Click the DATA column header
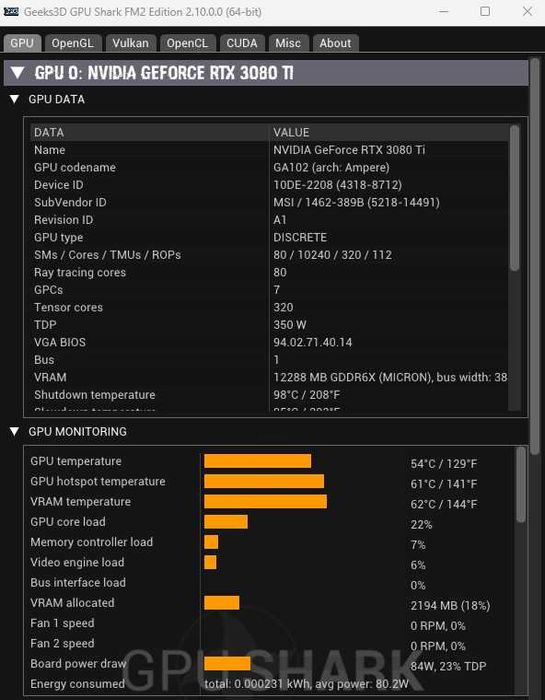This screenshot has height=700, width=545. pos(150,133)
